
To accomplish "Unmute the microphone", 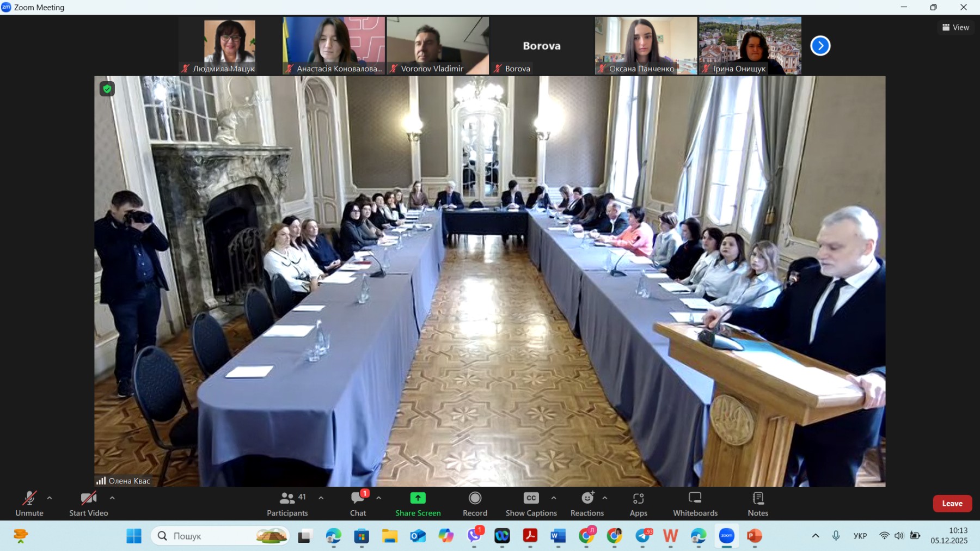I will click(29, 504).
